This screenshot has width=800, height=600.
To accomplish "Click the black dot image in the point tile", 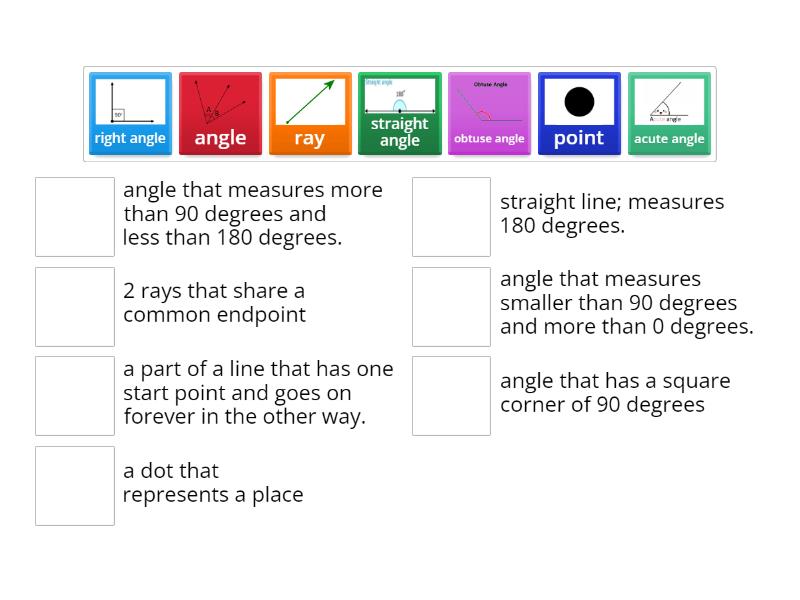I will click(x=579, y=101).
